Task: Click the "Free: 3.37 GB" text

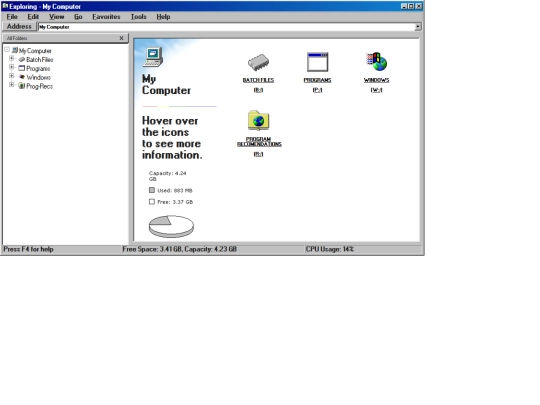Action: [175, 202]
